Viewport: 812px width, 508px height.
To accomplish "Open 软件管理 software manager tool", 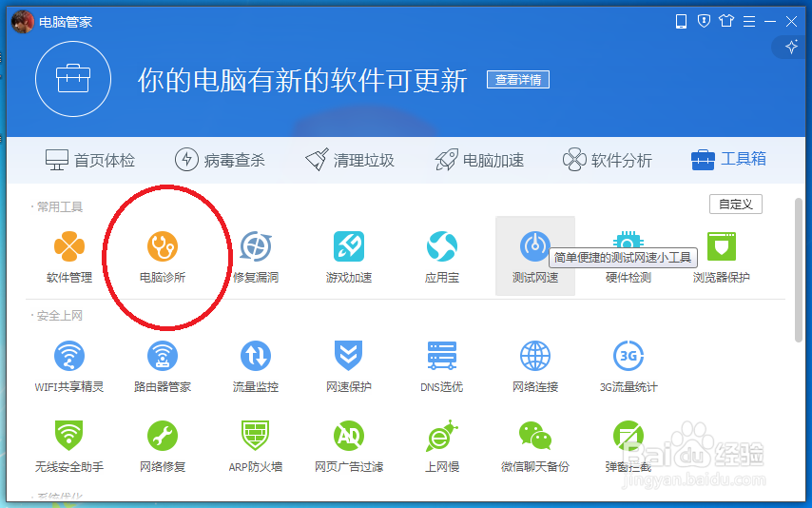I will (x=68, y=257).
